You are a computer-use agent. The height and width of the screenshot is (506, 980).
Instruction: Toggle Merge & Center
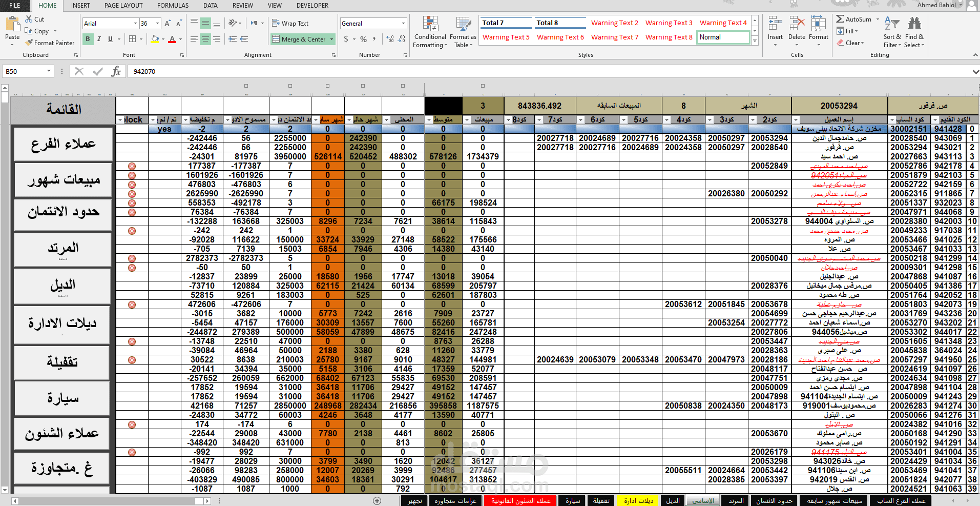click(299, 39)
